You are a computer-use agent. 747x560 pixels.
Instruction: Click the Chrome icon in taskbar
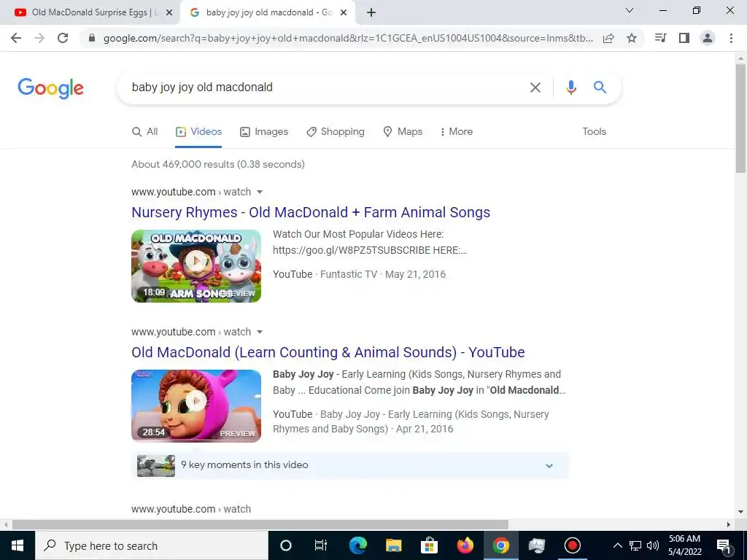[500, 545]
